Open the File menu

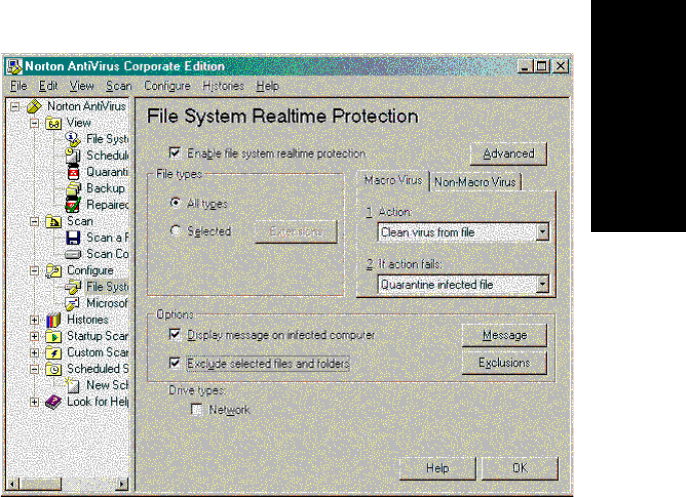[x=19, y=86]
